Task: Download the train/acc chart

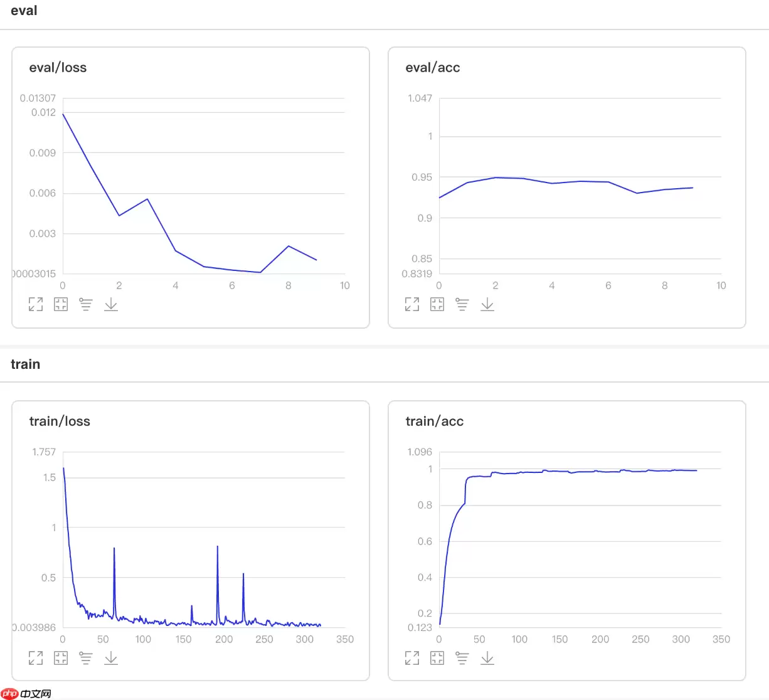Action: 487,658
